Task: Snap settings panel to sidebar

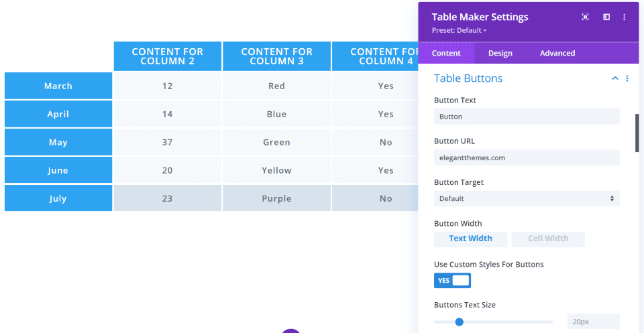Action: click(606, 17)
